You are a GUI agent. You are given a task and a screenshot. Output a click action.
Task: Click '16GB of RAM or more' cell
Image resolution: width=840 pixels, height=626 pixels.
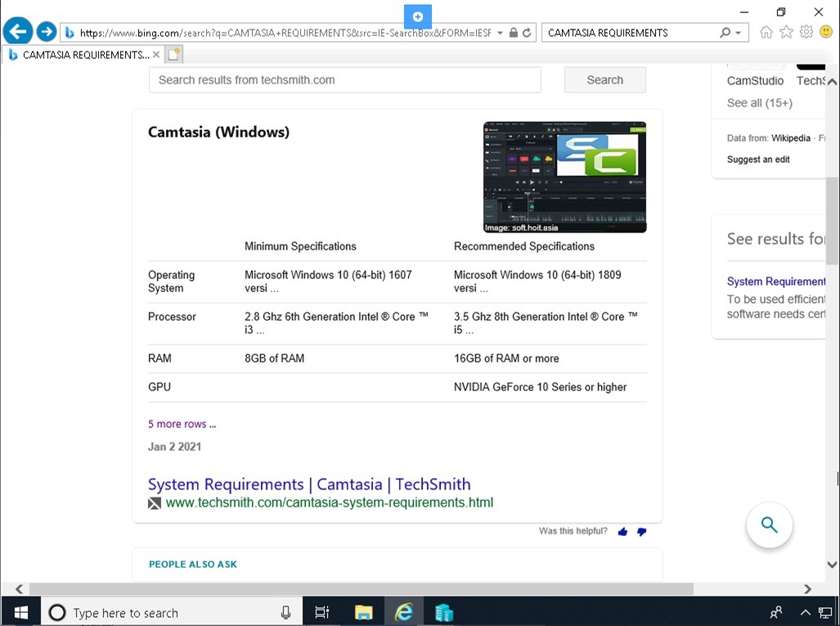coord(506,358)
